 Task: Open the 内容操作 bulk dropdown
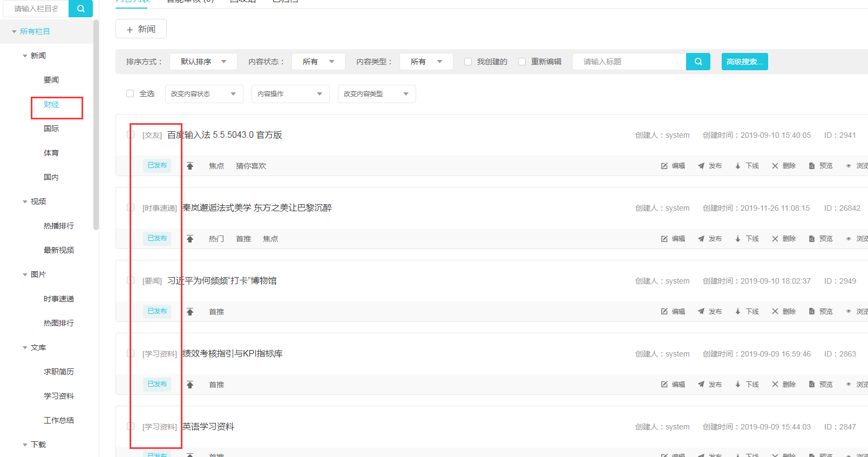click(x=290, y=94)
